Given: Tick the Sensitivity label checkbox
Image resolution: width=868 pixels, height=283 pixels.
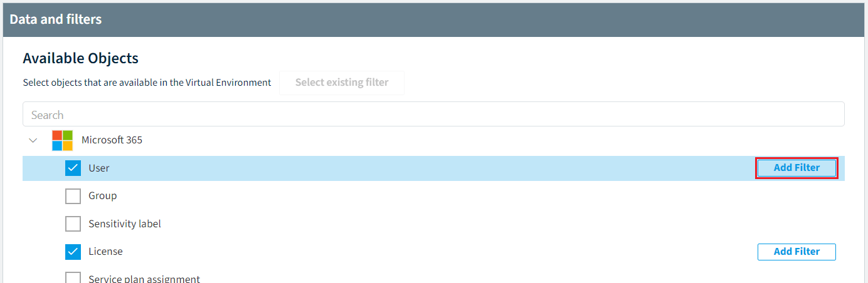Looking at the screenshot, I should coord(73,224).
